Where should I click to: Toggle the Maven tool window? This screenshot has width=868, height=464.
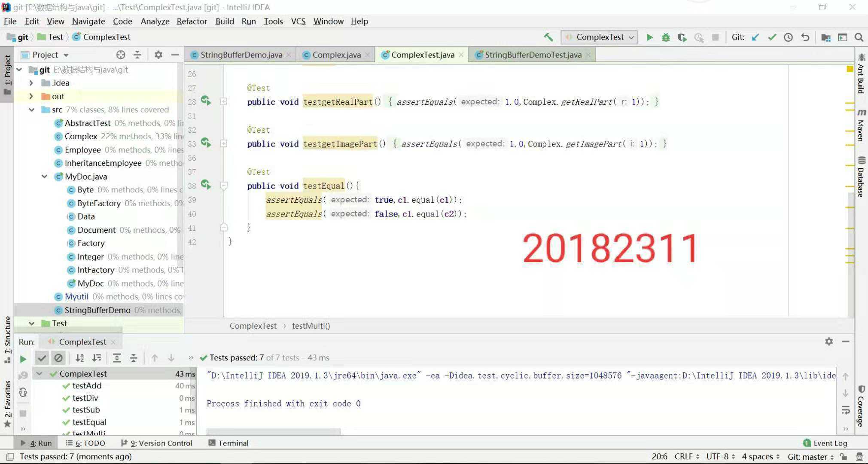point(861,125)
